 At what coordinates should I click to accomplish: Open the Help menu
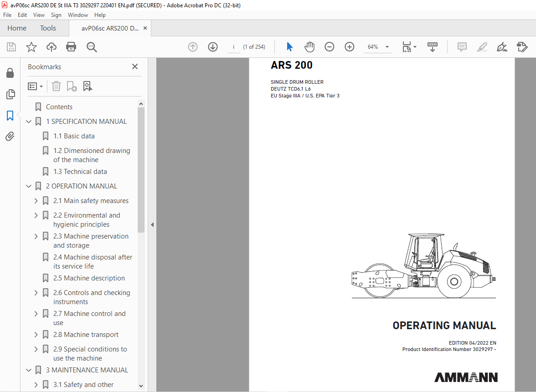point(100,15)
